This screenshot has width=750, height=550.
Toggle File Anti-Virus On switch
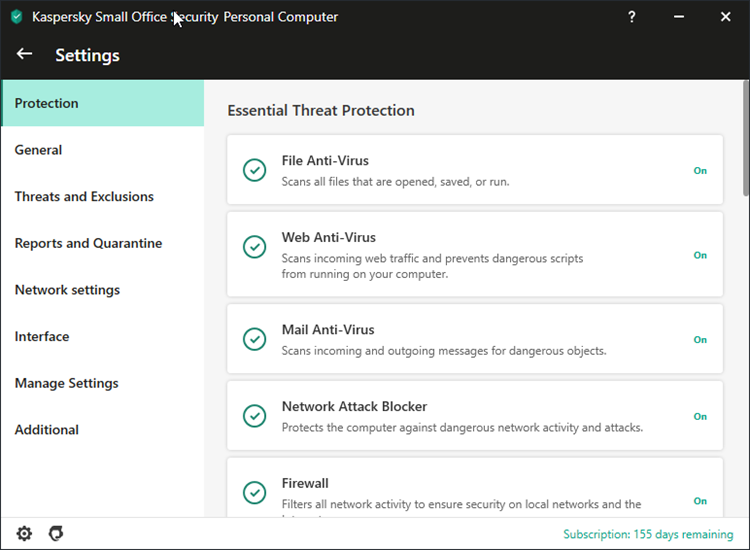pos(700,171)
